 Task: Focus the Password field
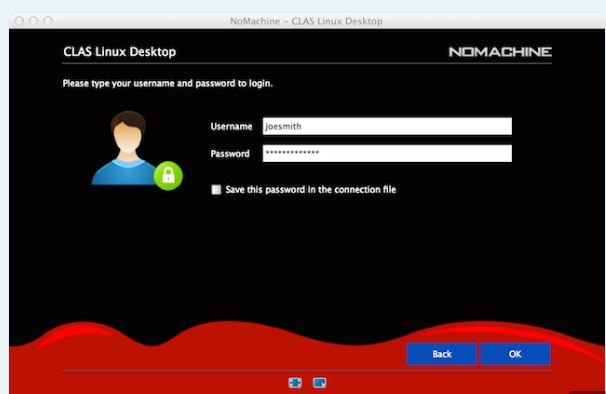pos(387,154)
